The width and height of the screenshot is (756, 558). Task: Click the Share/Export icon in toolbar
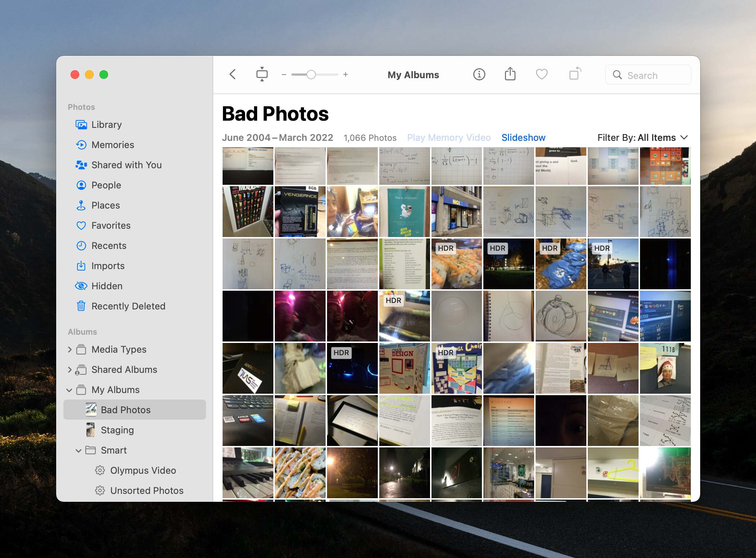click(510, 74)
